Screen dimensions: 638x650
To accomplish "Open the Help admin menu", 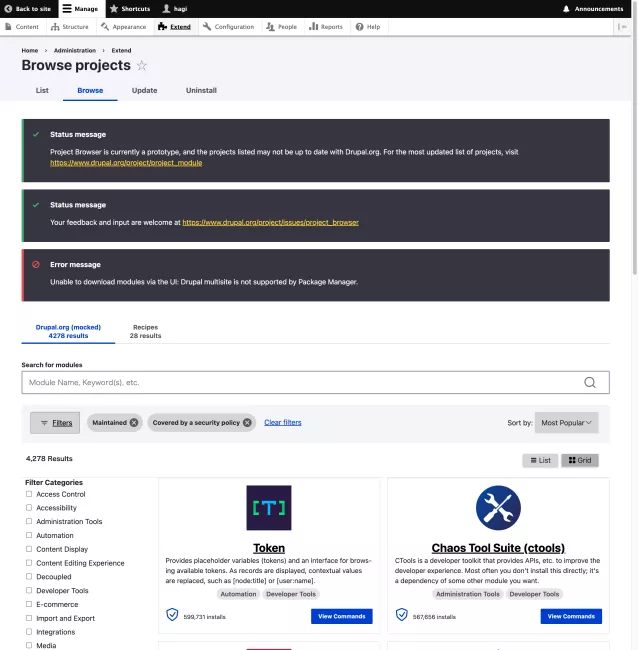I will (x=368, y=27).
